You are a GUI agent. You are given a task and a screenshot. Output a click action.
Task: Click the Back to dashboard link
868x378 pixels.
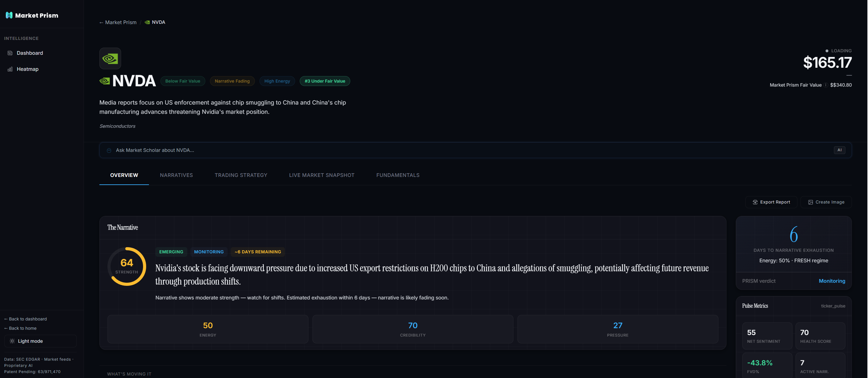[25, 319]
